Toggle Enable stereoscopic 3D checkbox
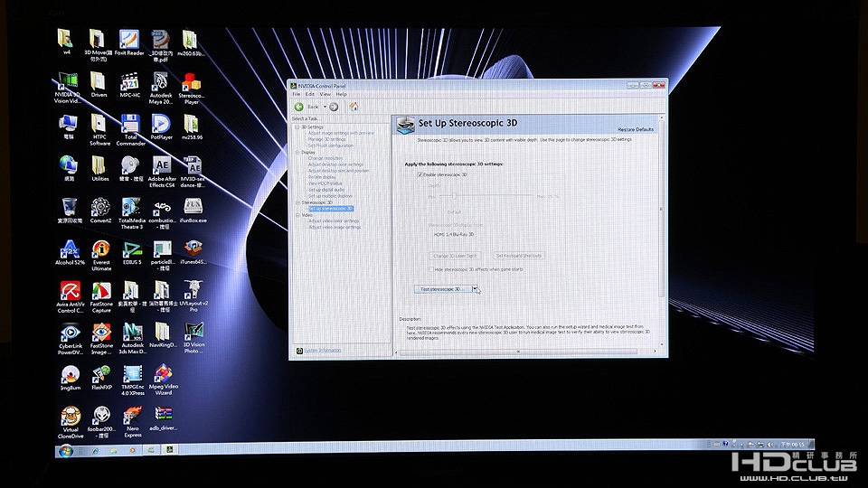This screenshot has height=488, width=868. pyautogui.click(x=420, y=174)
